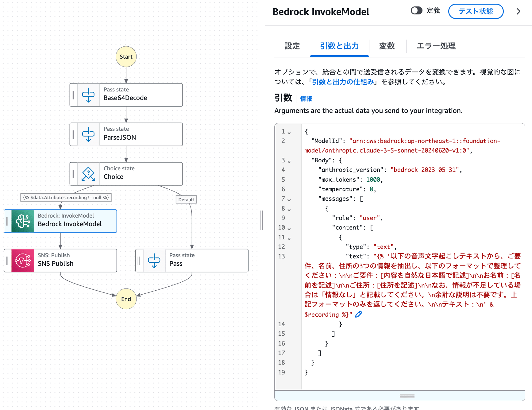Grab the Choice state drag handle
Screen dimensions: 532x410
coord(73,174)
